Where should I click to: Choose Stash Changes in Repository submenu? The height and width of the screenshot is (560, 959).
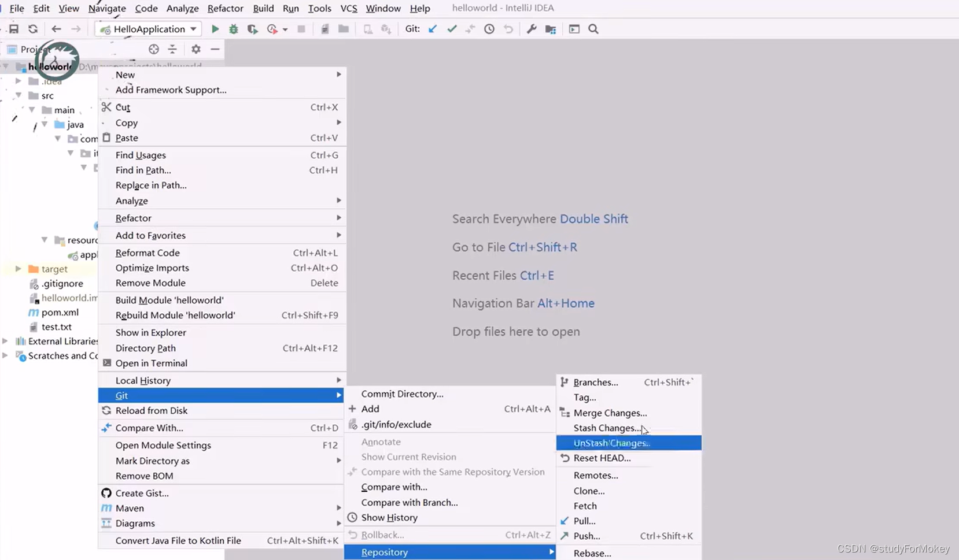[x=629, y=428]
